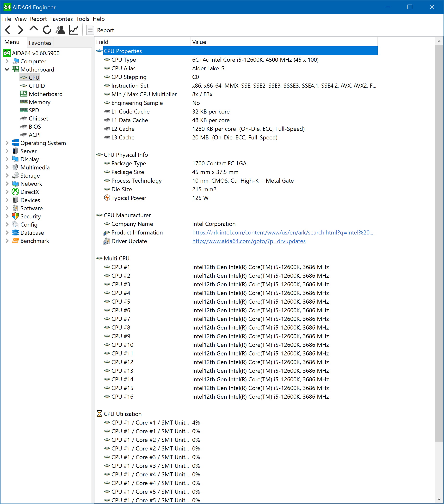The image size is (444, 504).
Task: Open the user profile toolbar icon
Action: tap(60, 30)
